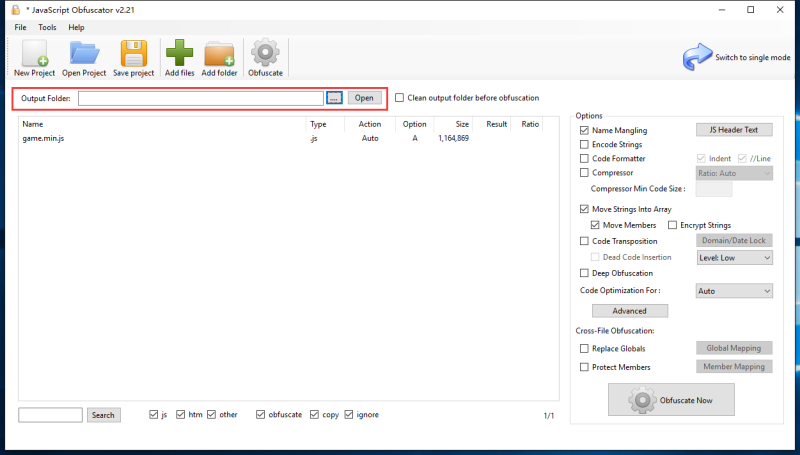The image size is (800, 455).
Task: Enable the Encode Strings option
Action: pyautogui.click(x=585, y=145)
